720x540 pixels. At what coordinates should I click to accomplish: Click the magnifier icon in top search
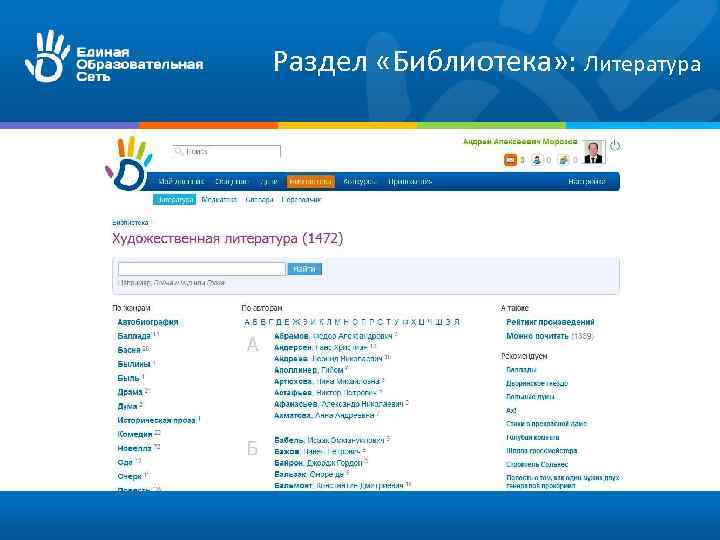pyautogui.click(x=179, y=151)
